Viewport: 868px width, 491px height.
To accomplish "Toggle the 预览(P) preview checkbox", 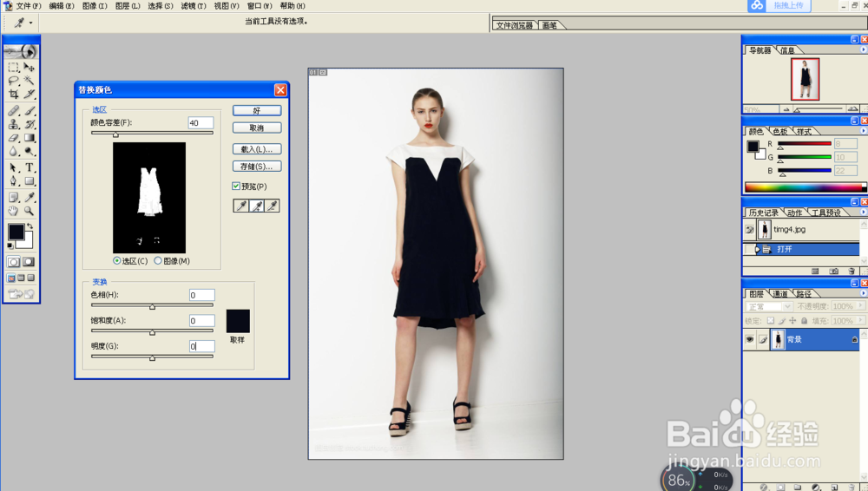I will [236, 186].
